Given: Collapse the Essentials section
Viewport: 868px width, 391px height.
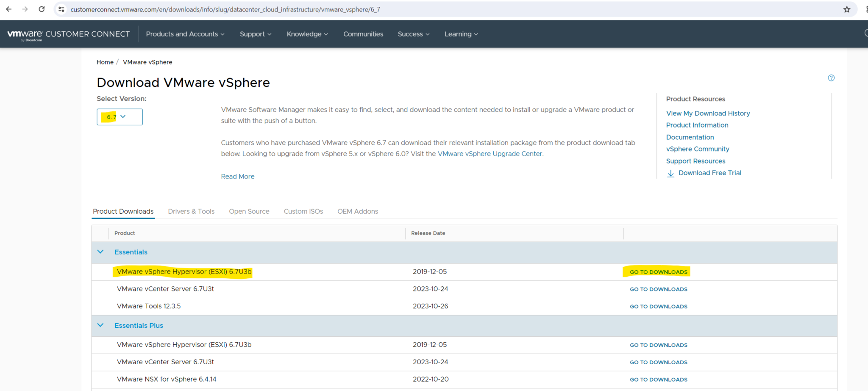Looking at the screenshot, I should click(x=100, y=251).
